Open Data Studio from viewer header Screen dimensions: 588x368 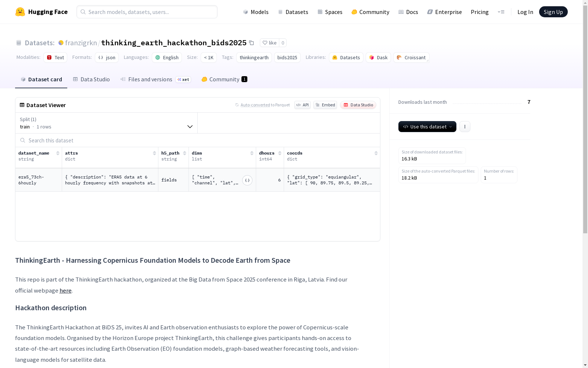coord(358,105)
